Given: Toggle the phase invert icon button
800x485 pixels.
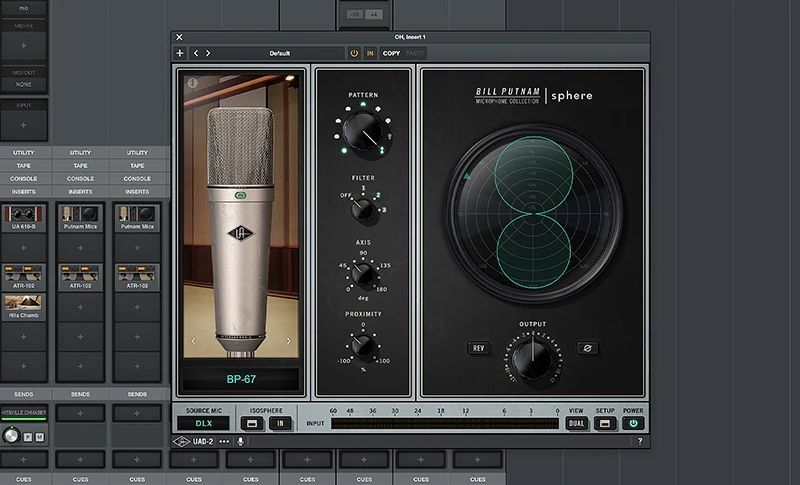Looking at the screenshot, I should pyautogui.click(x=587, y=348).
